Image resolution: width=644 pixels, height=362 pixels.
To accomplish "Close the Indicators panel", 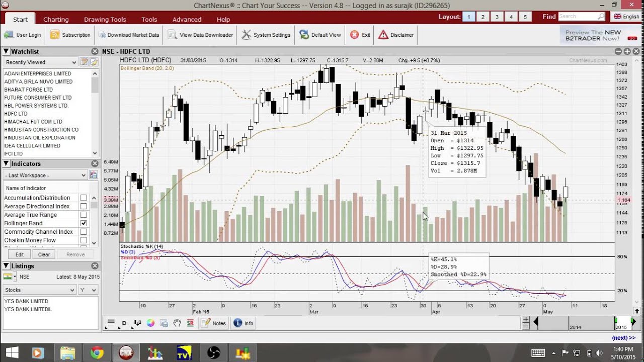I will pyautogui.click(x=95, y=163).
